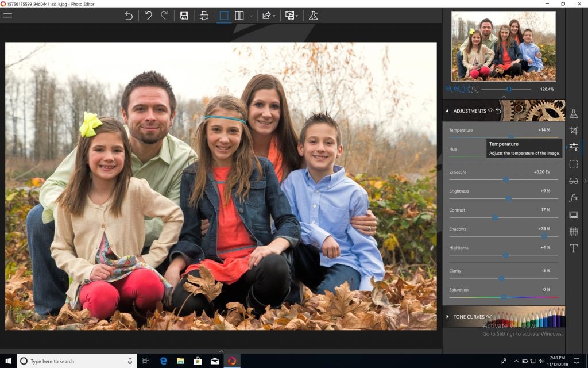Image resolution: width=588 pixels, height=368 pixels.
Task: Zoom out with the minus magnifier
Action: pyautogui.click(x=449, y=89)
